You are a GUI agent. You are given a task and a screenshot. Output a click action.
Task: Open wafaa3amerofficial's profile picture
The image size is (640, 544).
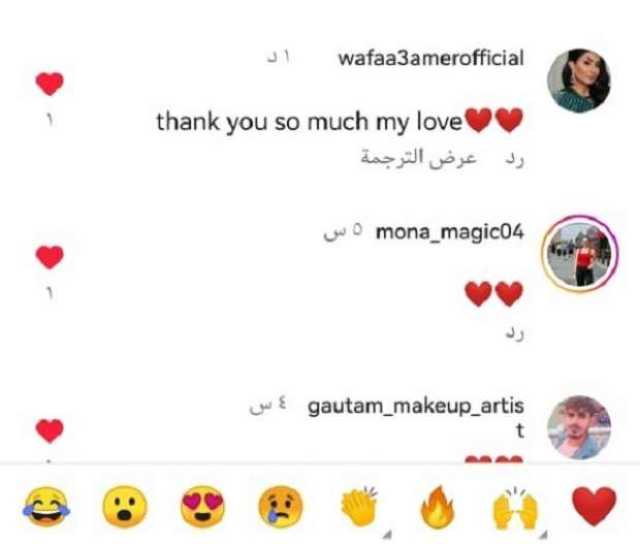coord(579,80)
